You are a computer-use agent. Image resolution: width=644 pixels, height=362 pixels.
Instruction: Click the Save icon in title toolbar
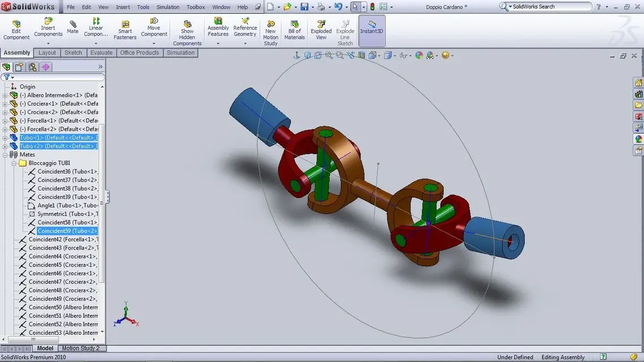click(x=304, y=7)
